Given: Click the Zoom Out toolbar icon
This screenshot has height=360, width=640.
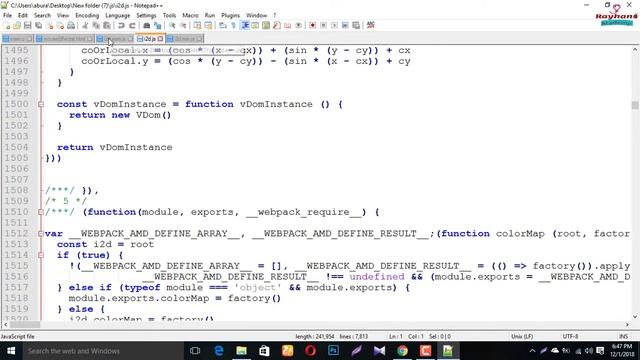Looking at the screenshot, I should coord(183,25).
